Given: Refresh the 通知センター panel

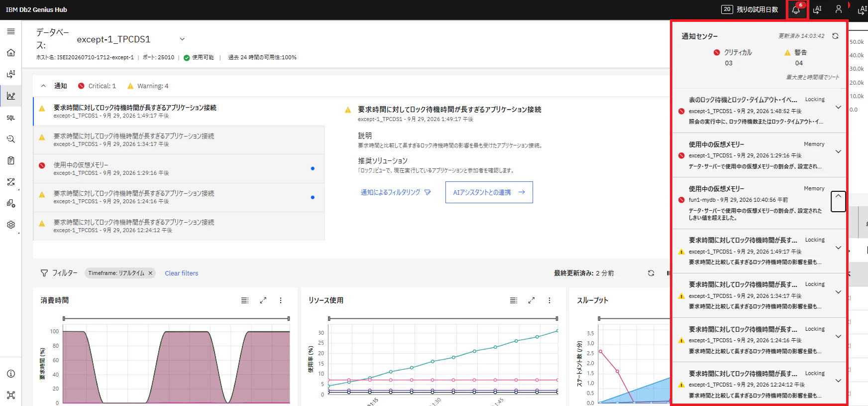Looking at the screenshot, I should [x=835, y=36].
